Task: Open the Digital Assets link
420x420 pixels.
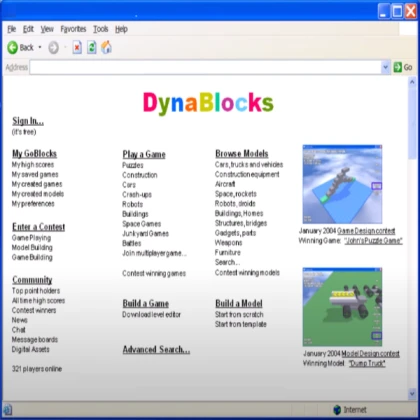Action: pyautogui.click(x=31, y=349)
